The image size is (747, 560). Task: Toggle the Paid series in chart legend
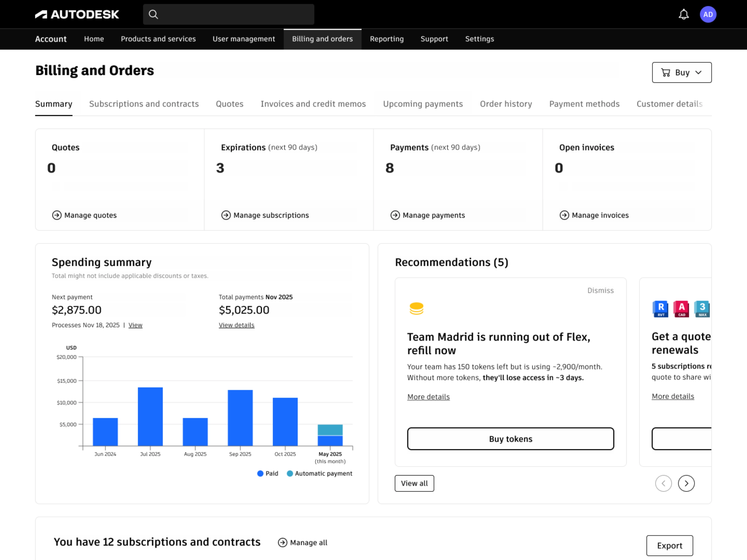tap(268, 473)
